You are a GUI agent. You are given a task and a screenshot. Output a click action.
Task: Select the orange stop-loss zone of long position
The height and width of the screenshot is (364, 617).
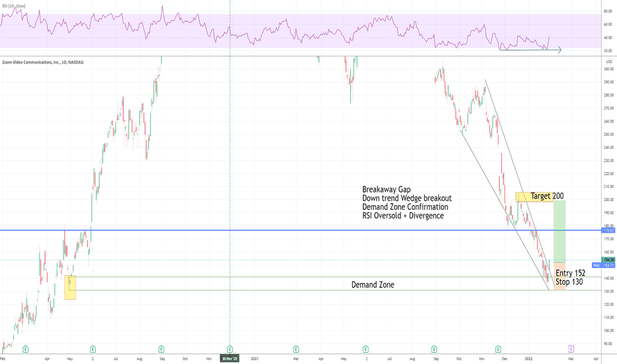point(559,276)
